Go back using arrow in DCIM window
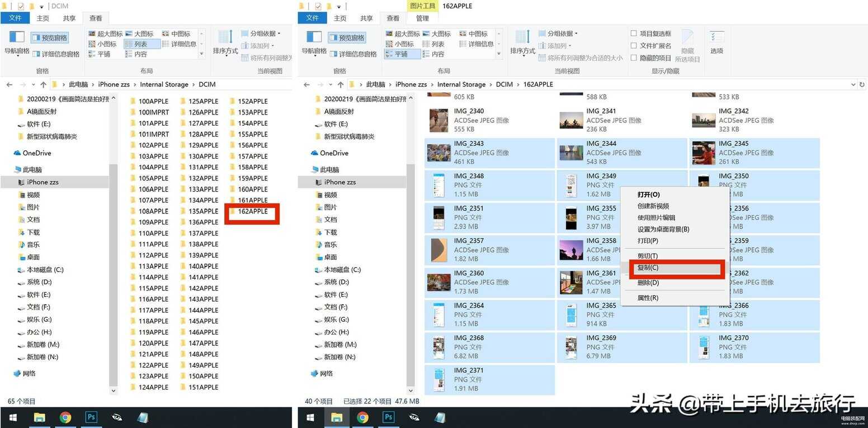The height and width of the screenshot is (428, 868). [x=10, y=84]
